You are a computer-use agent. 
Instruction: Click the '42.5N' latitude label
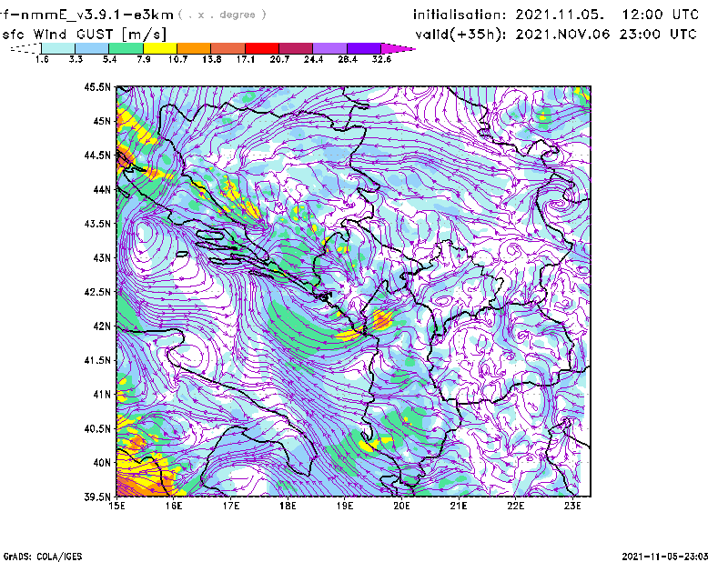(x=97, y=292)
